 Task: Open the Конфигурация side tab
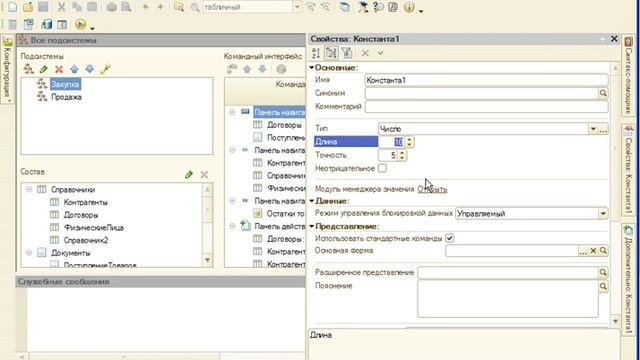tap(7, 69)
